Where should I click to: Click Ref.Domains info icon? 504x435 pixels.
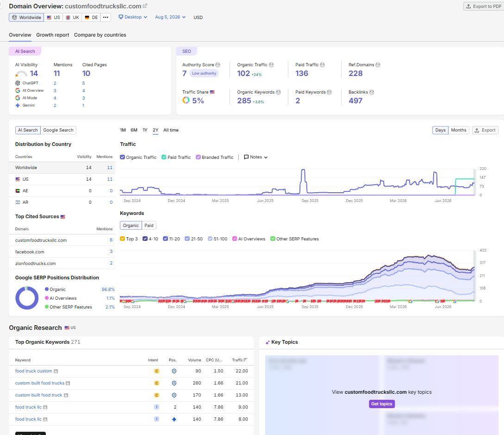(x=378, y=65)
